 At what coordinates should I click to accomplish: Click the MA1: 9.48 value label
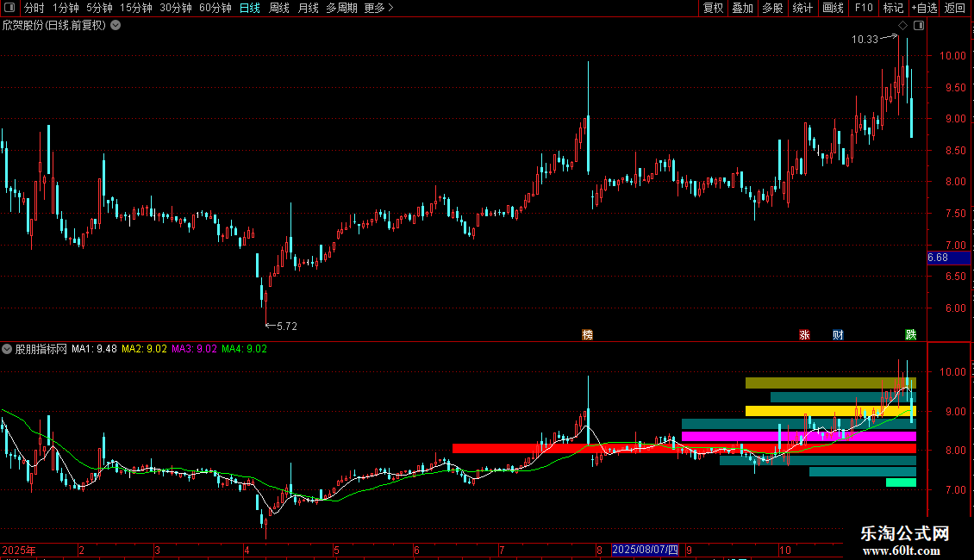[x=94, y=349]
